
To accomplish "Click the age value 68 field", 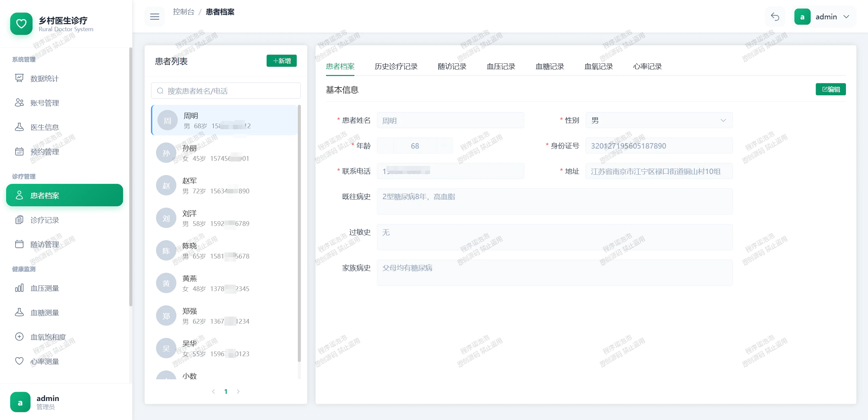I will coord(415,146).
